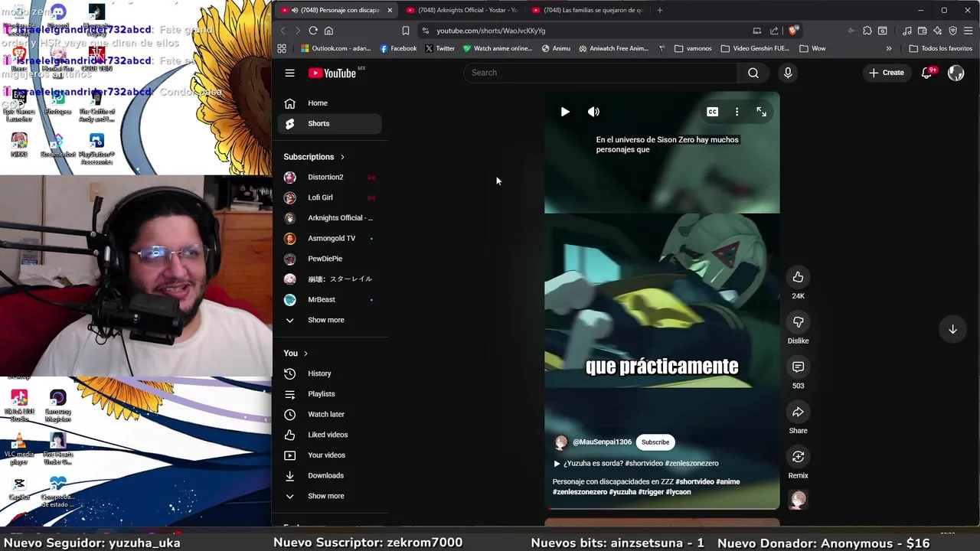Open a new browser tab
Image resolution: width=980 pixels, height=551 pixels.
pyautogui.click(x=660, y=10)
